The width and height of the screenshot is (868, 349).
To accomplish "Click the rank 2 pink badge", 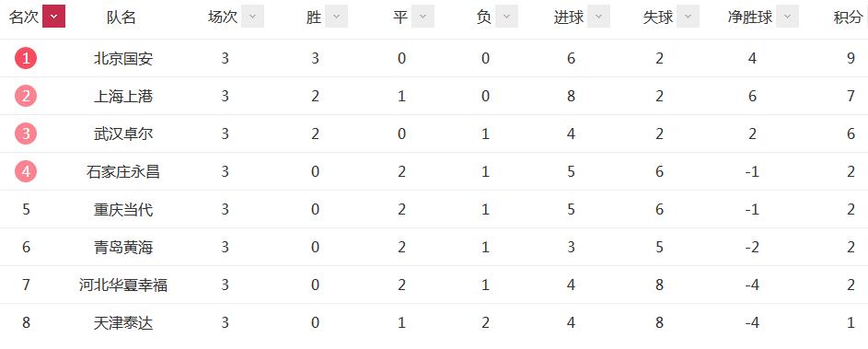I will coord(26,97).
